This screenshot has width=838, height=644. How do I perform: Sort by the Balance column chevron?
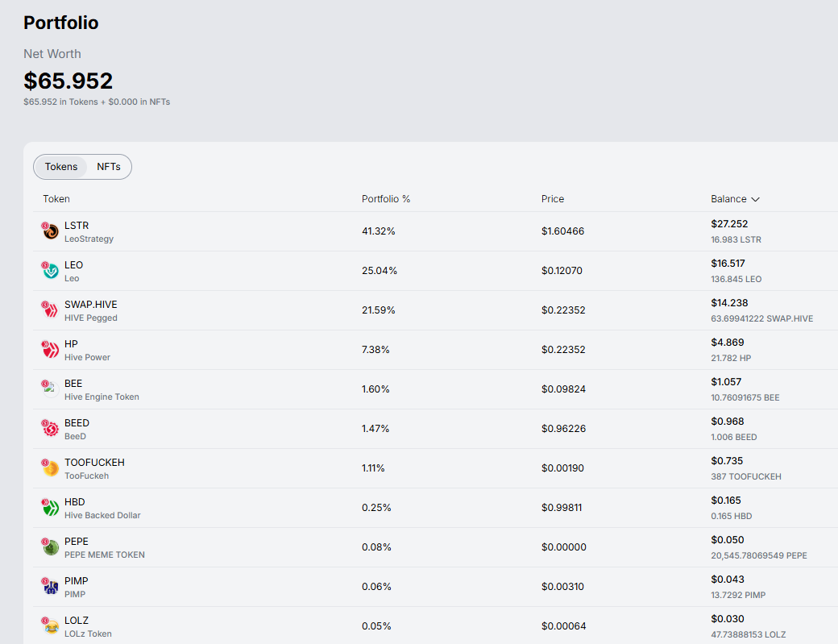755,199
